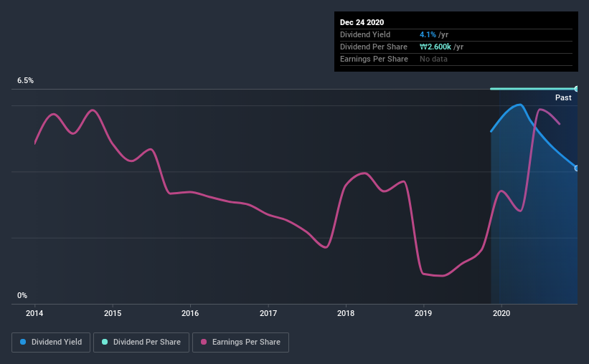Select the 2019 x-axis label
The image size is (589, 364).
coord(423,313)
